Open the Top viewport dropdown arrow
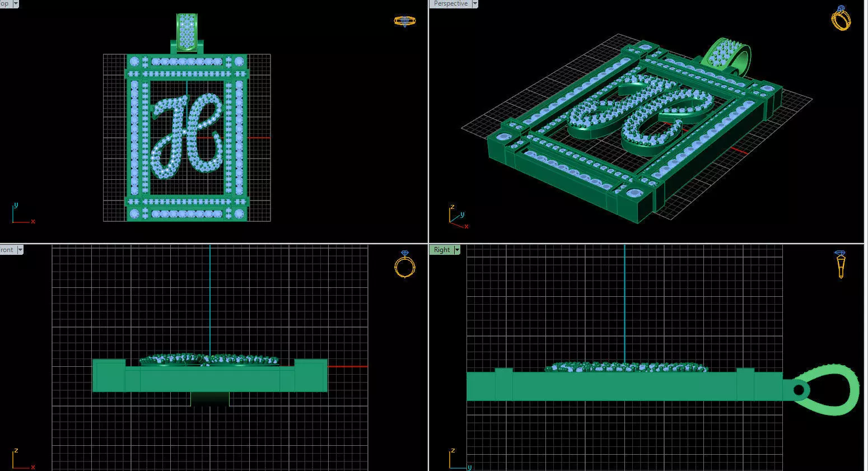Image resolution: width=868 pixels, height=471 pixels. [x=15, y=3]
